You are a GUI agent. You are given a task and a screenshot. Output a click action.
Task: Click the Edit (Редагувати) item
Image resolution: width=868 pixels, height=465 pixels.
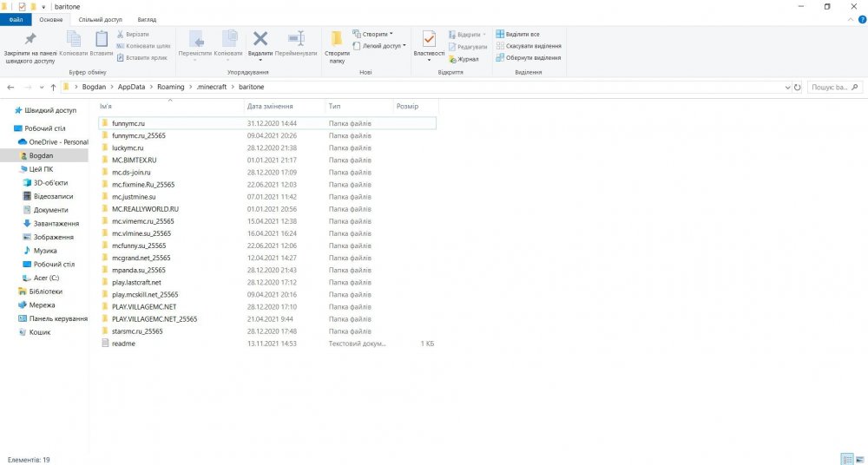(x=468, y=47)
